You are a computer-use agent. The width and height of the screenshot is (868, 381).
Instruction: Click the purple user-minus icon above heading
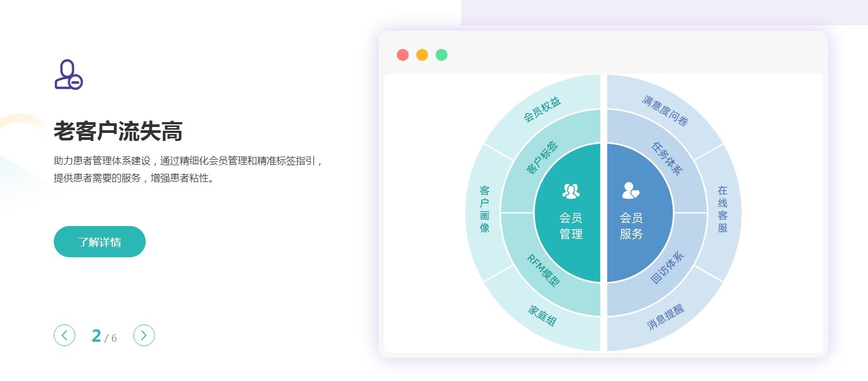point(69,74)
